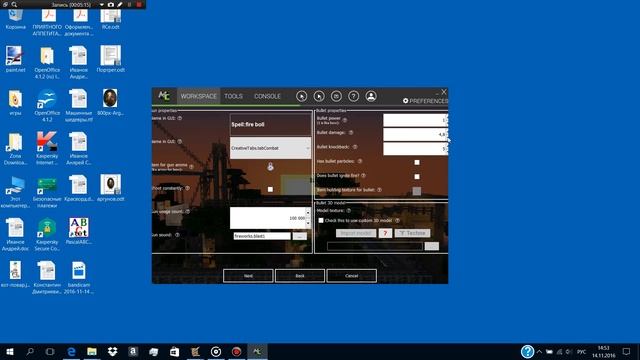640x360 pixels.
Task: Select the bandicam video file icon
Action: tap(79, 278)
